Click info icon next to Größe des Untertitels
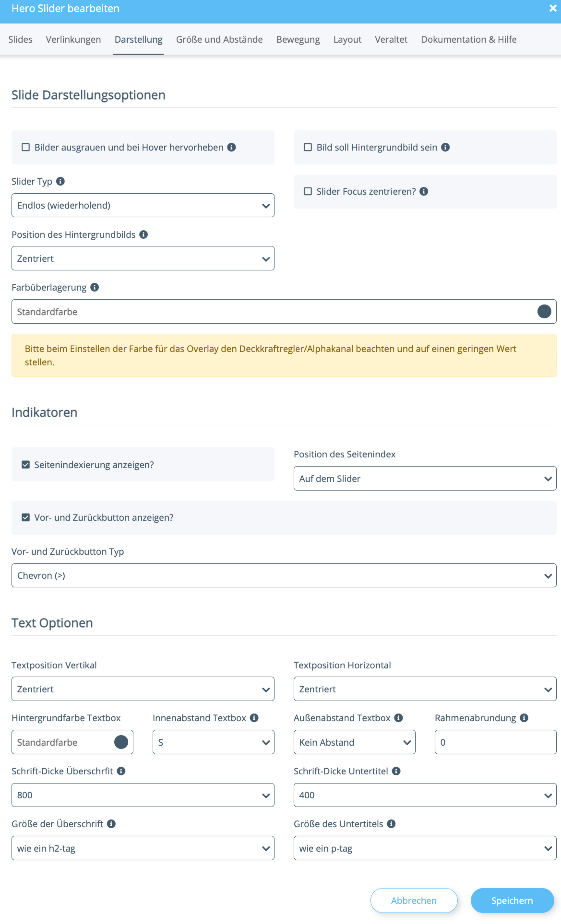Image resolution: width=561 pixels, height=924 pixels. coord(391,824)
